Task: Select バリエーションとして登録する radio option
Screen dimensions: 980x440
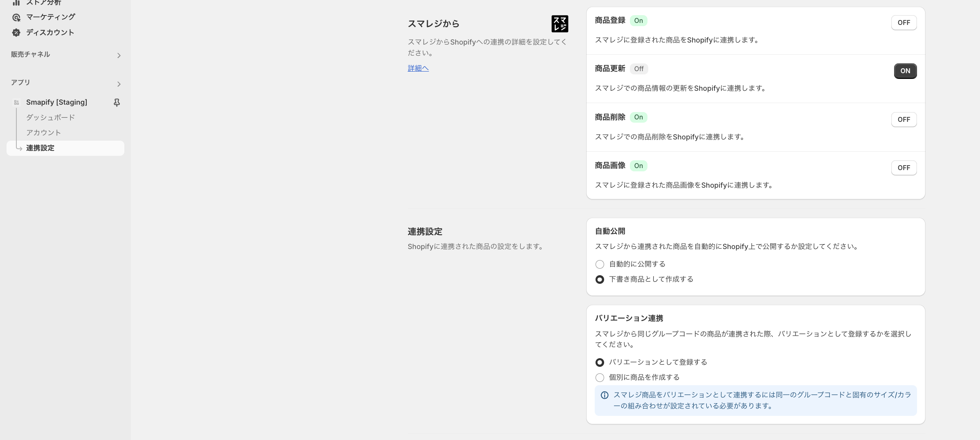Action: [x=600, y=362]
